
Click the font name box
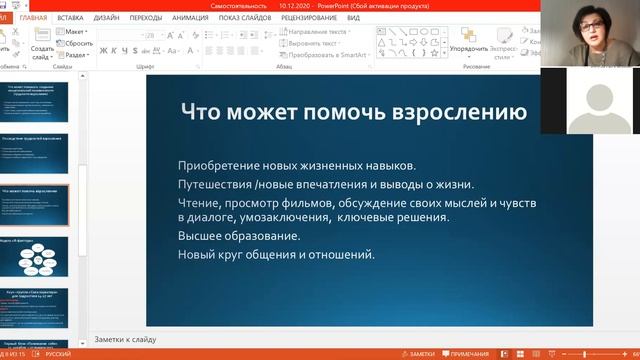[121, 36]
